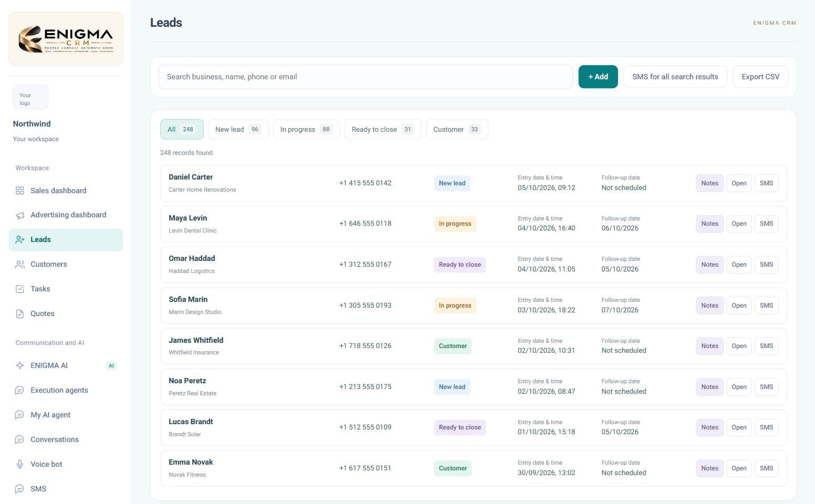Open the Customers section
The height and width of the screenshot is (504, 815).
pos(66,265)
